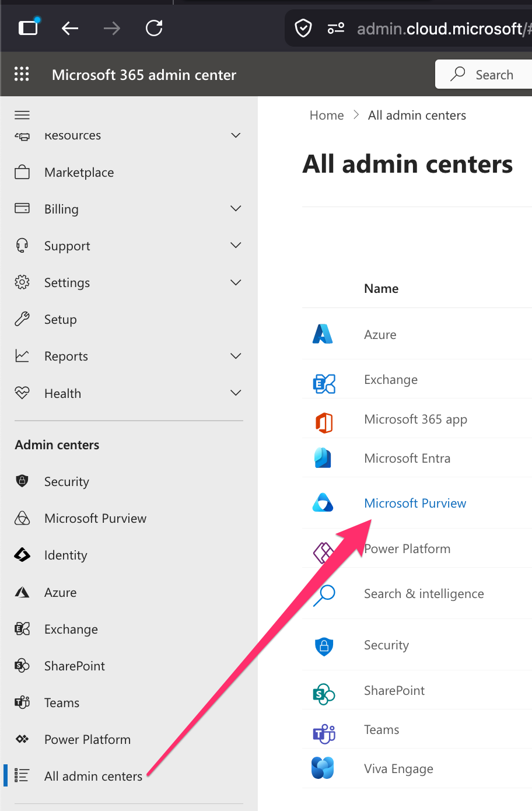Click the Identity label in sidebar
This screenshot has width=532, height=811.
point(65,555)
